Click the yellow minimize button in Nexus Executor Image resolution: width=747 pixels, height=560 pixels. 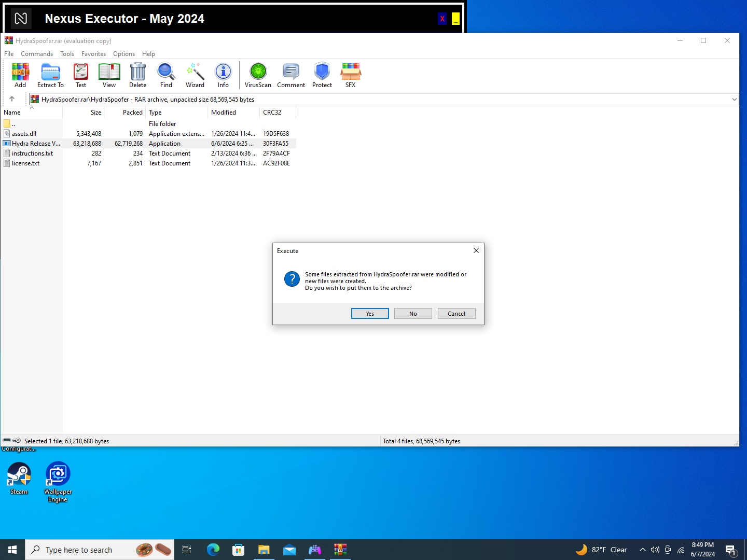[x=455, y=19]
